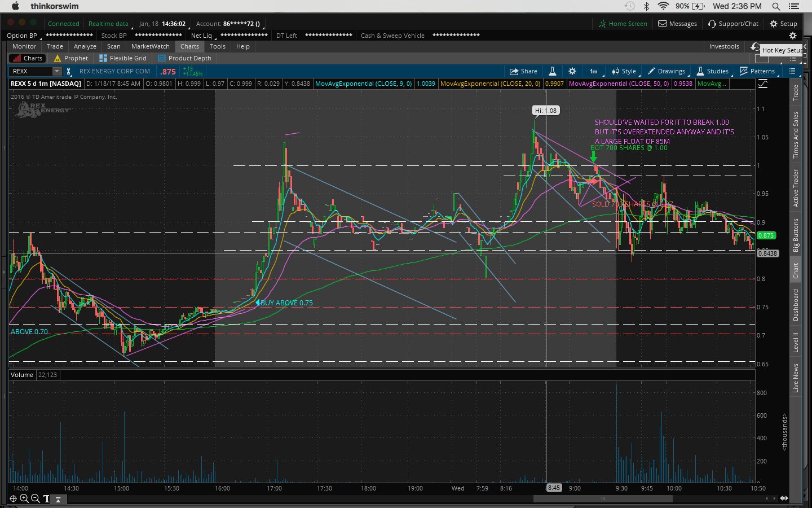812x508 pixels.
Task: Switch to the Scan tab
Action: (114, 46)
